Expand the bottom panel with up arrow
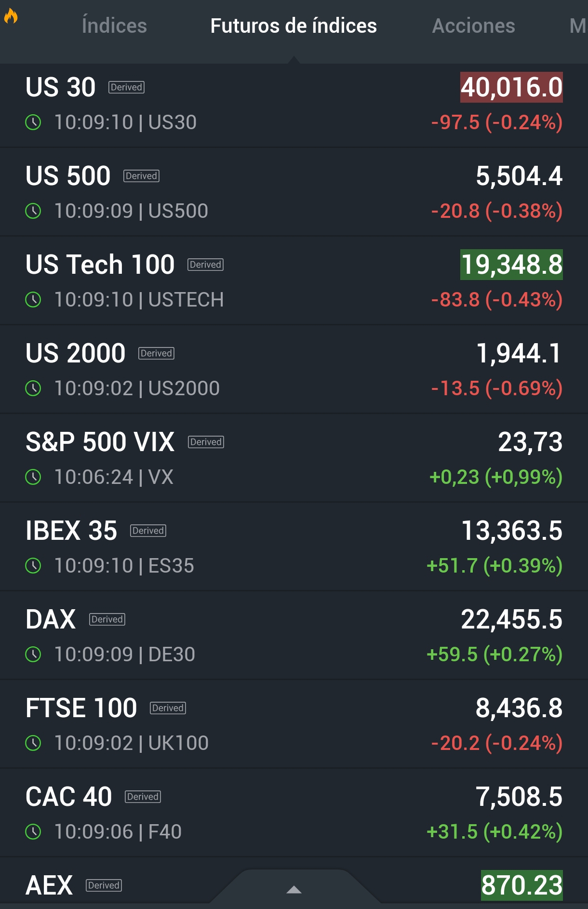 coord(294,890)
